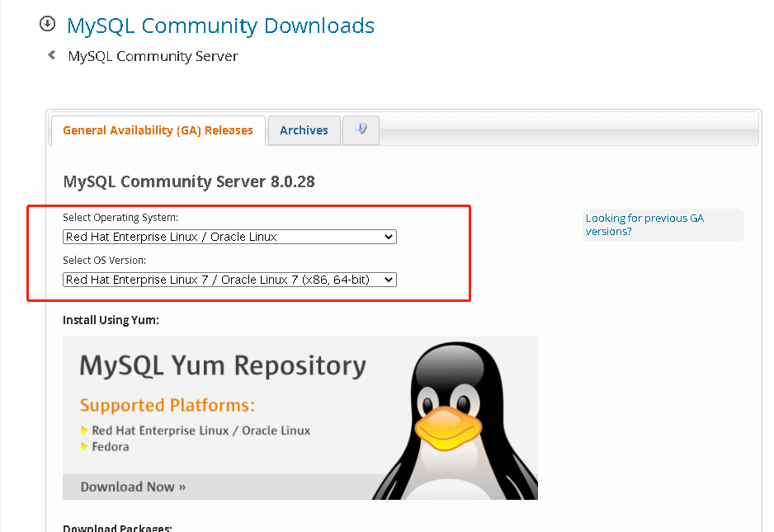Image resolution: width=774 pixels, height=532 pixels.
Task: Open the information icon tab
Action: point(361,129)
